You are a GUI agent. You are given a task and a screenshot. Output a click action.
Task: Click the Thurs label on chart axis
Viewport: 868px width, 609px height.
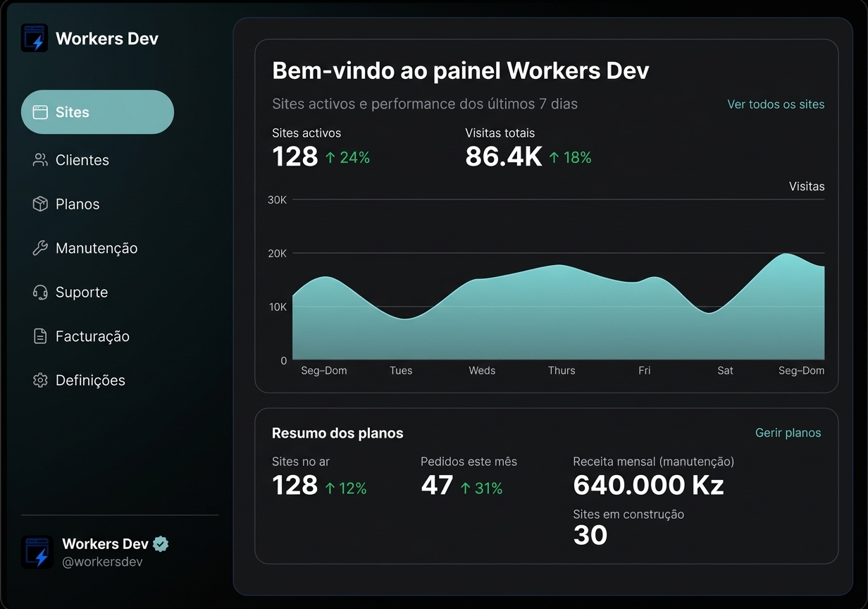[x=562, y=370]
